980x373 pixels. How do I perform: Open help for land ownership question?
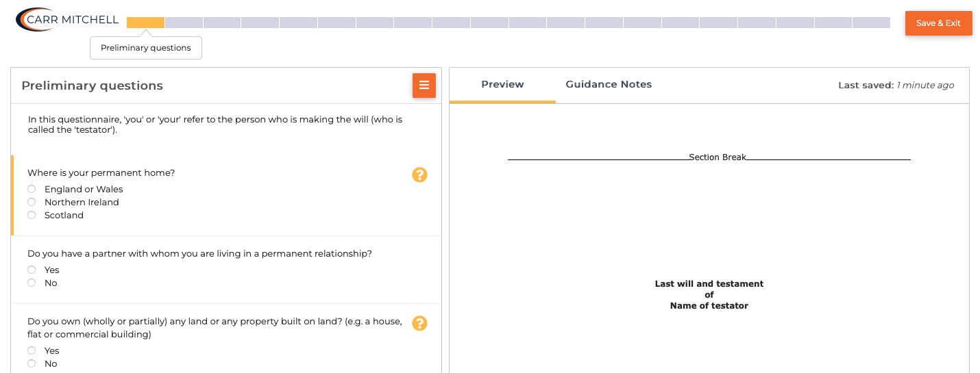(x=419, y=323)
